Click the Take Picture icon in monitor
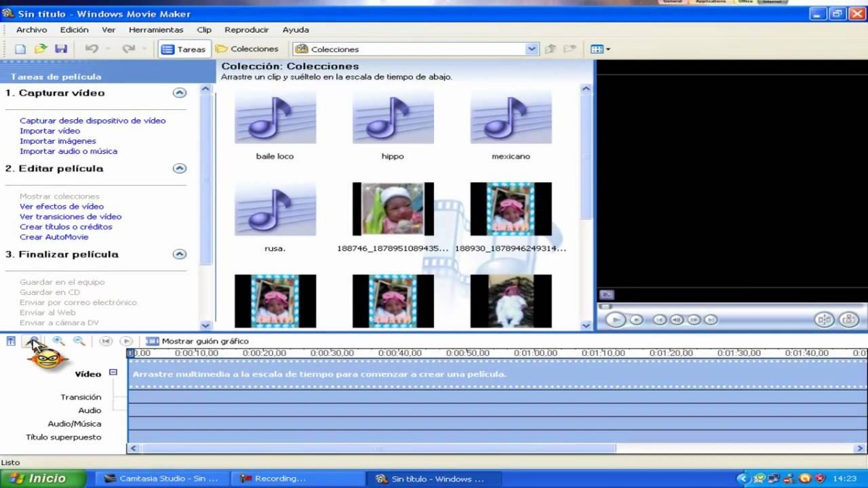The image size is (868, 488). [x=848, y=320]
